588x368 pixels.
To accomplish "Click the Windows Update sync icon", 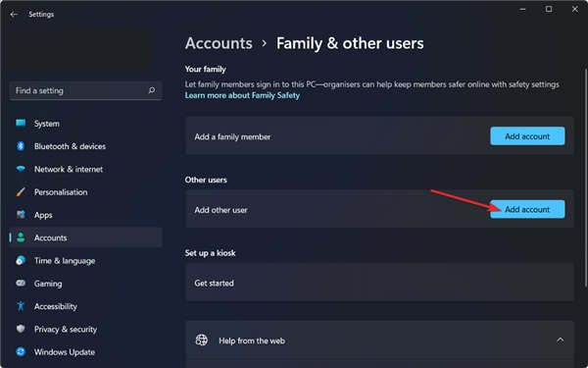I will [x=21, y=352].
